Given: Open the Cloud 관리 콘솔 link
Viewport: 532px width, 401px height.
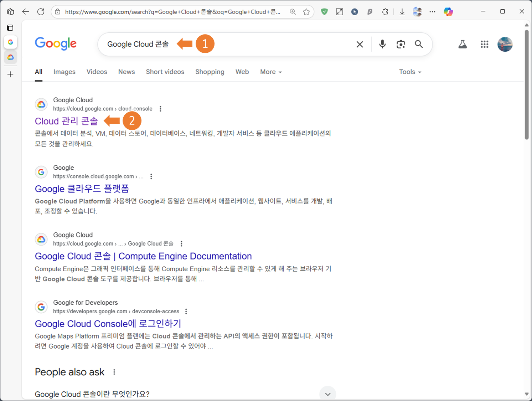Looking at the screenshot, I should click(66, 121).
